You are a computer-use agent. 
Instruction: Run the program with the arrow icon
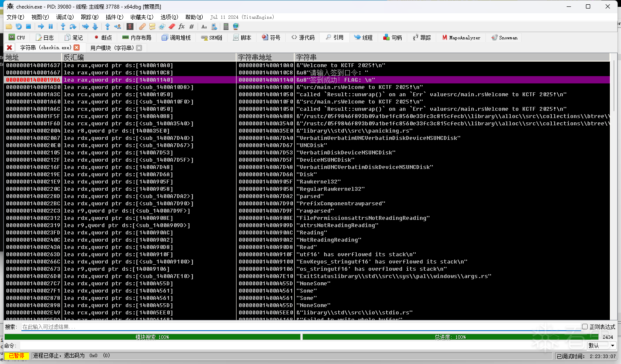coord(41,27)
